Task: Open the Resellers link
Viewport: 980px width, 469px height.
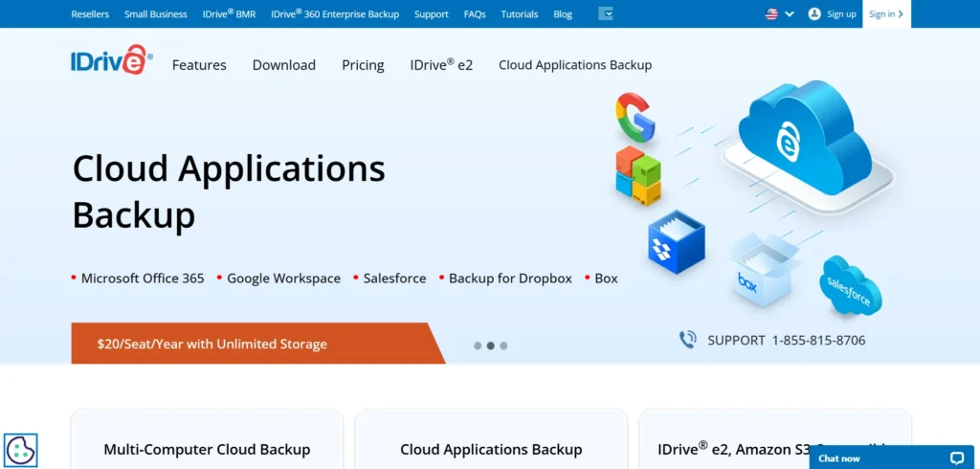Action: point(90,13)
